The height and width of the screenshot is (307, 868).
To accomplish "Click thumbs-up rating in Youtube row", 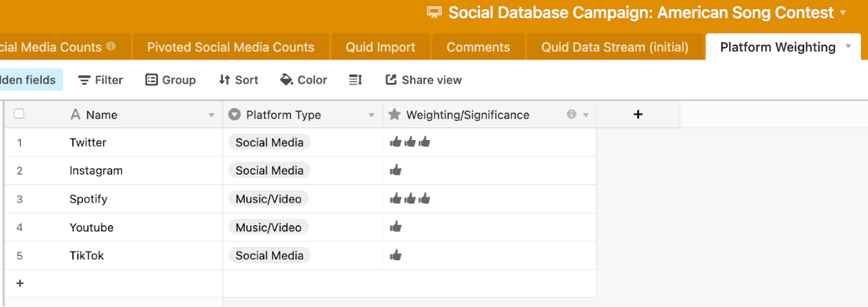I will [x=395, y=227].
